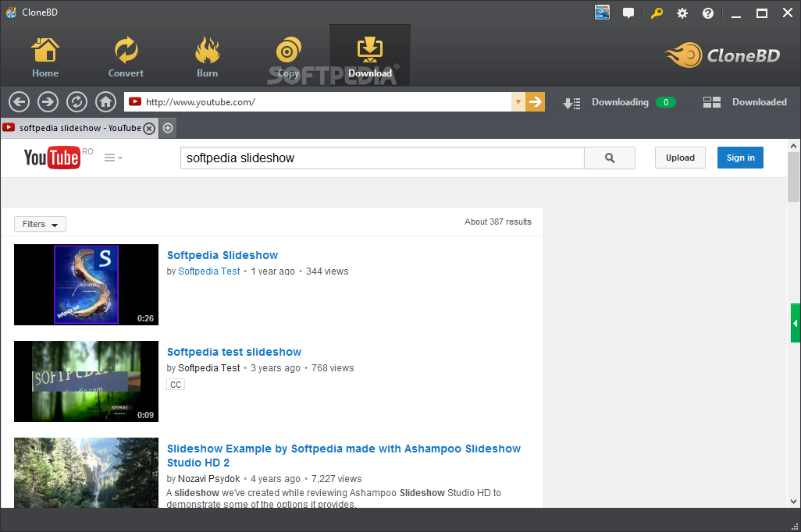Click the scrollbar down arrow
The image size is (801, 532).
click(x=793, y=501)
